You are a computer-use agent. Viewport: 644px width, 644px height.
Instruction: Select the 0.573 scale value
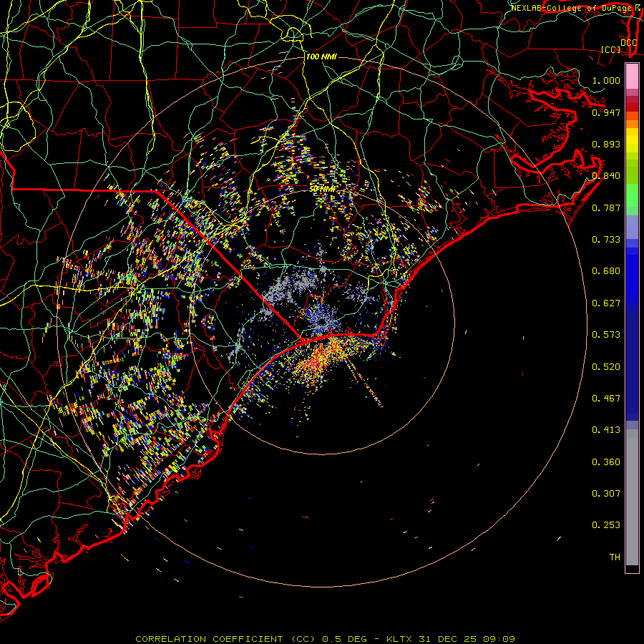click(606, 335)
